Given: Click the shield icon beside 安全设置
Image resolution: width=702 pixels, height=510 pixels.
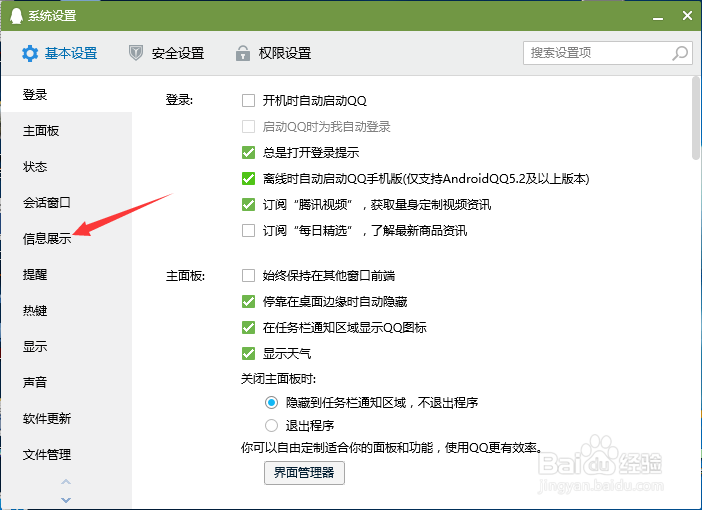Looking at the screenshot, I should [x=136, y=53].
